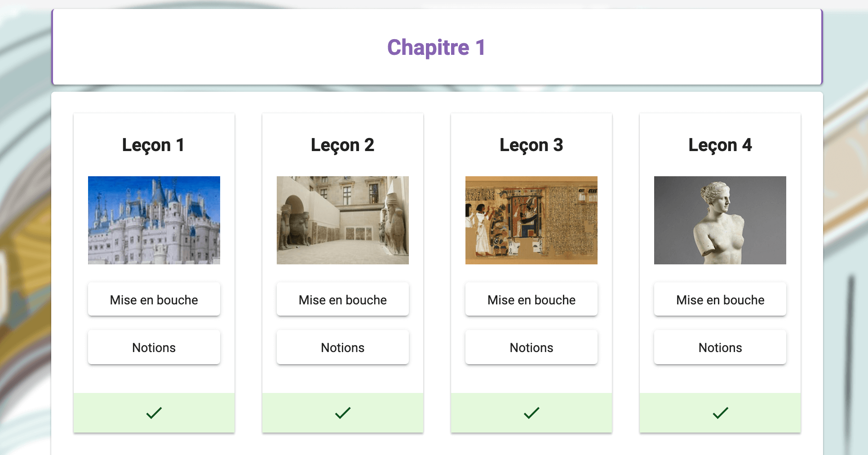Click the Chapitre 1 heading
The height and width of the screenshot is (455, 868).
pos(436,47)
